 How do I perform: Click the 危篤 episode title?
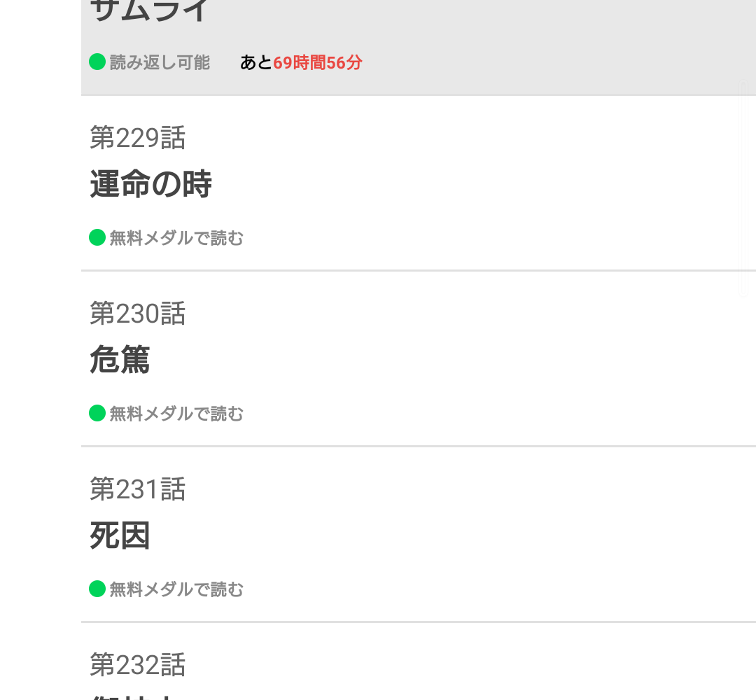pyautogui.click(x=120, y=360)
